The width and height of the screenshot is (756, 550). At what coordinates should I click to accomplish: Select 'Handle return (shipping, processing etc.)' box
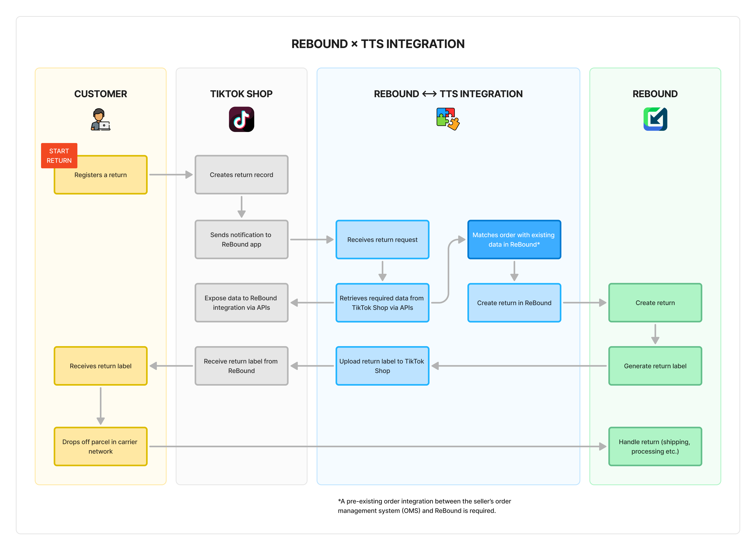coord(655,447)
